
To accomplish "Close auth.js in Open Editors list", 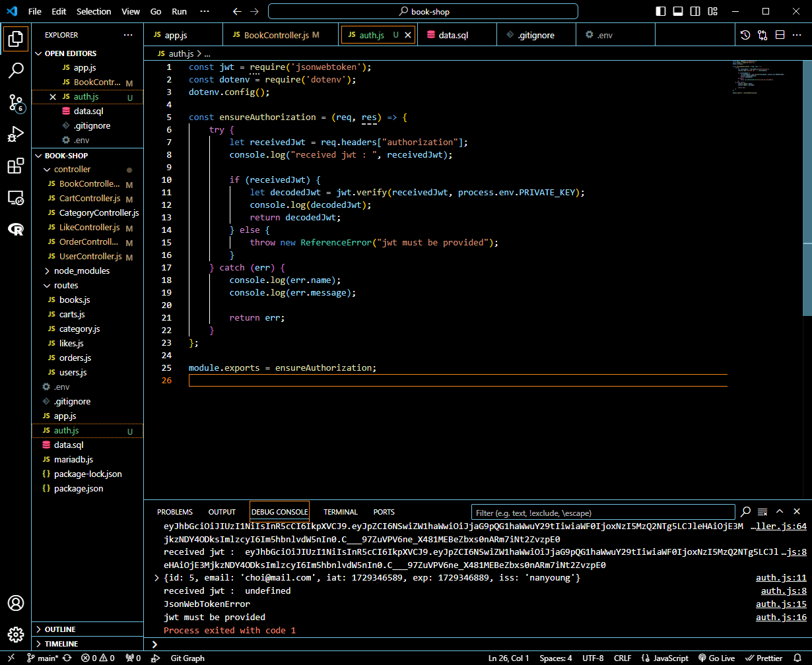I will point(53,97).
